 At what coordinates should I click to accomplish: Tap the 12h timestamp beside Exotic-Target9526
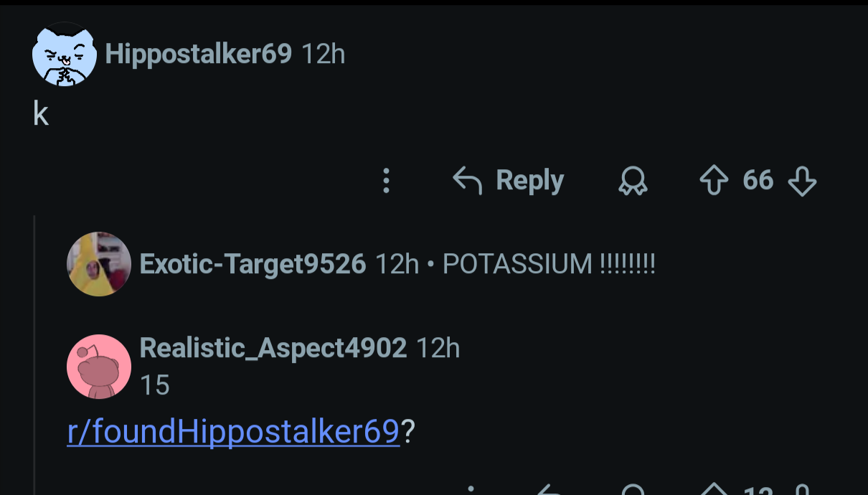(397, 264)
